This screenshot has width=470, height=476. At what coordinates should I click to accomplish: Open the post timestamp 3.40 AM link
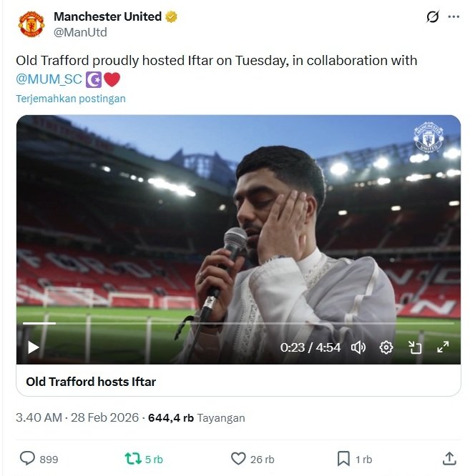39,417
